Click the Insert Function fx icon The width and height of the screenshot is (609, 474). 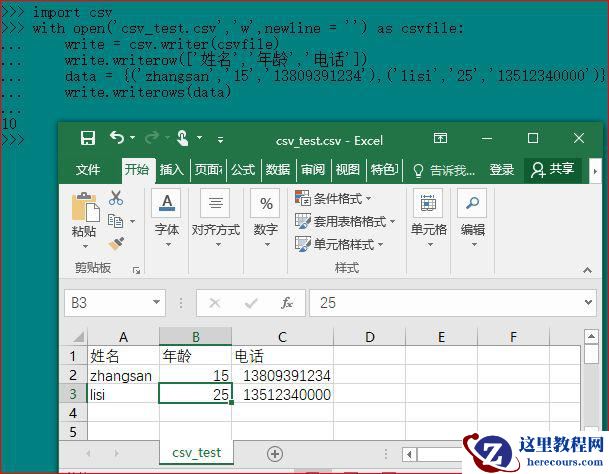coord(287,303)
